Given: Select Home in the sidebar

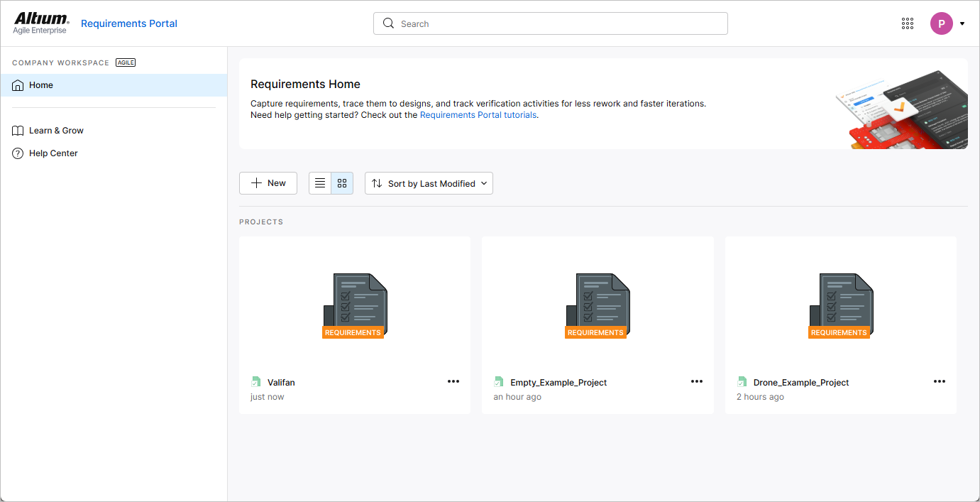Looking at the screenshot, I should (x=41, y=85).
